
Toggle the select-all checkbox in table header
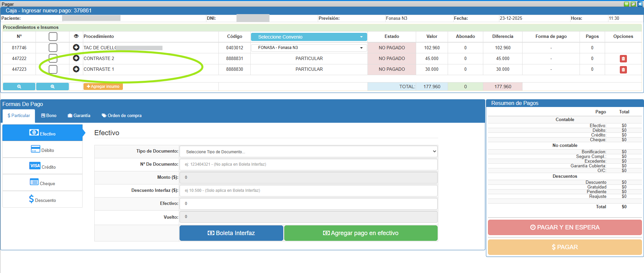[x=53, y=37]
